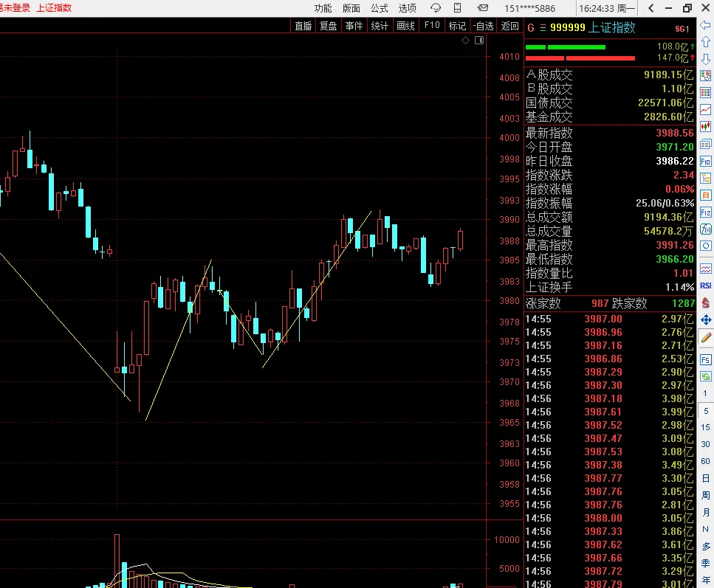Select the 1-minute period
Image resolution: width=714 pixels, height=588 pixels.
tap(705, 393)
